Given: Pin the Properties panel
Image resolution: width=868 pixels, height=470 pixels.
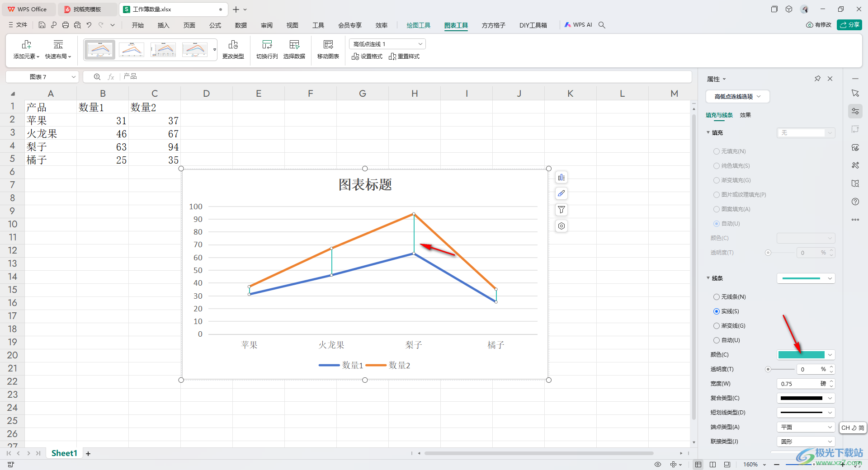Looking at the screenshot, I should (817, 79).
